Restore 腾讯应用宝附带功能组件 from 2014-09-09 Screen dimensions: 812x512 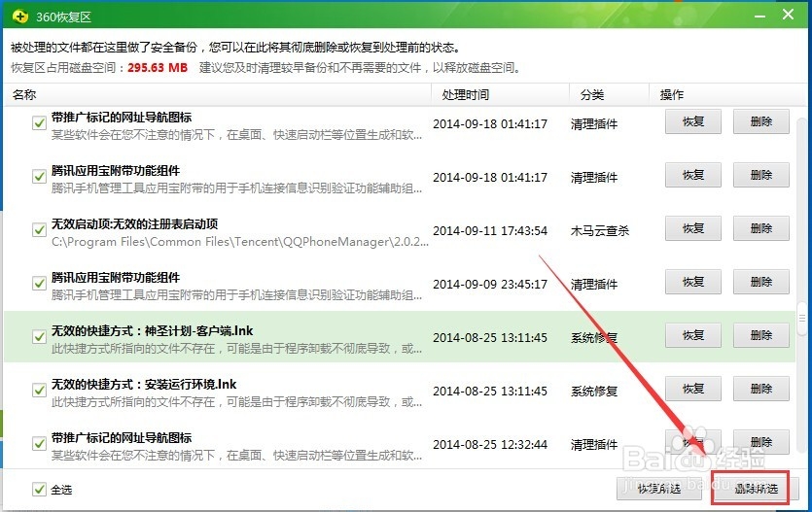click(x=693, y=282)
